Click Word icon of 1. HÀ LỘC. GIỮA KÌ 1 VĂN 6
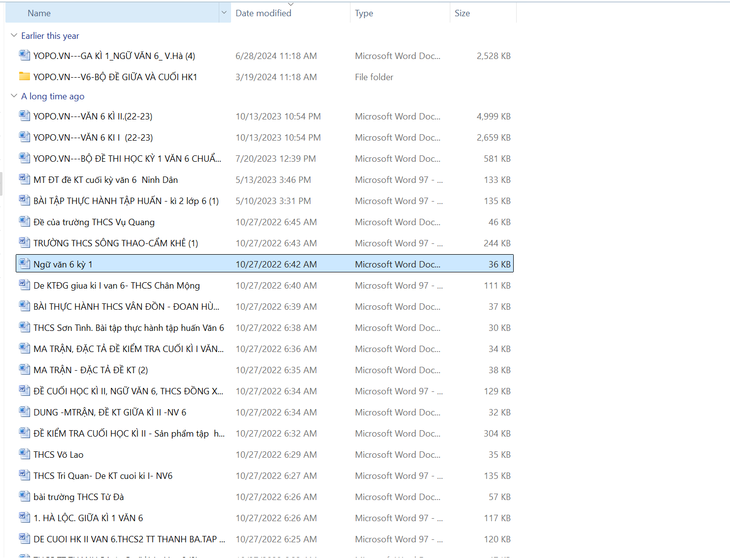730x560 pixels. pos(25,517)
